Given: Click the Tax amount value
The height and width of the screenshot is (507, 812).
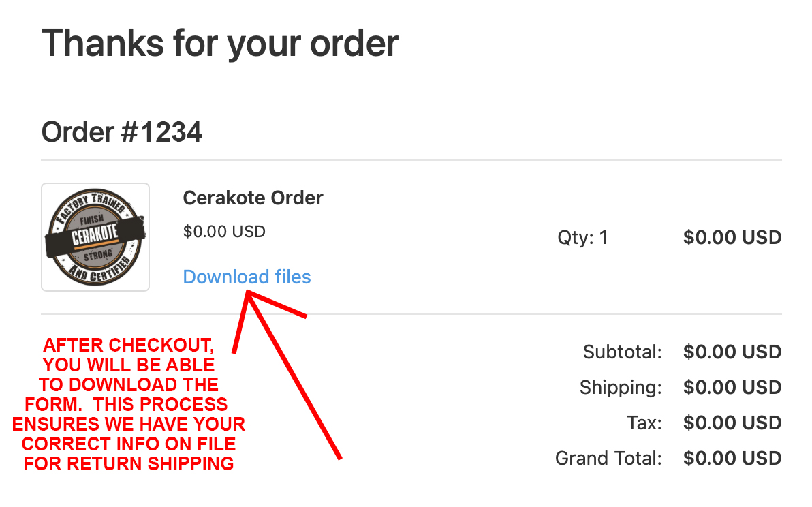Looking at the screenshot, I should point(732,423).
